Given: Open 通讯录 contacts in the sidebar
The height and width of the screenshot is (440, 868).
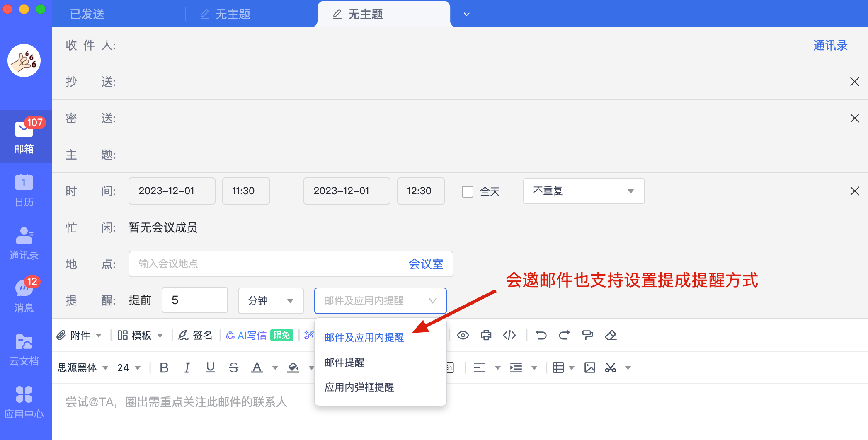Looking at the screenshot, I should [24, 244].
